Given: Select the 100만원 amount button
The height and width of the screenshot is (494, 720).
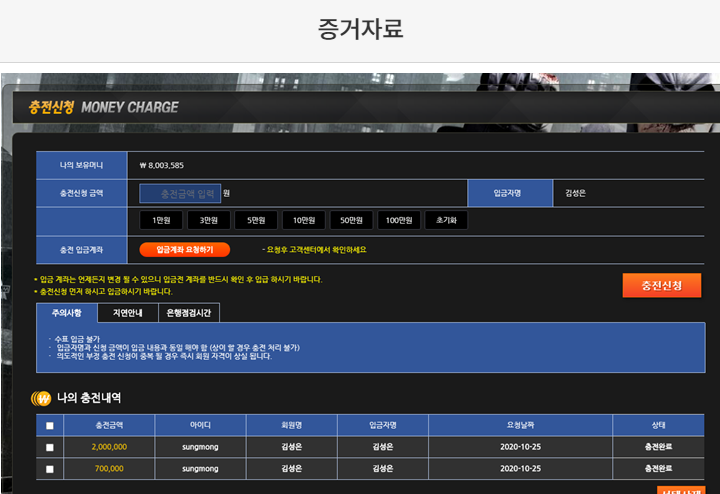Looking at the screenshot, I should point(399,220).
